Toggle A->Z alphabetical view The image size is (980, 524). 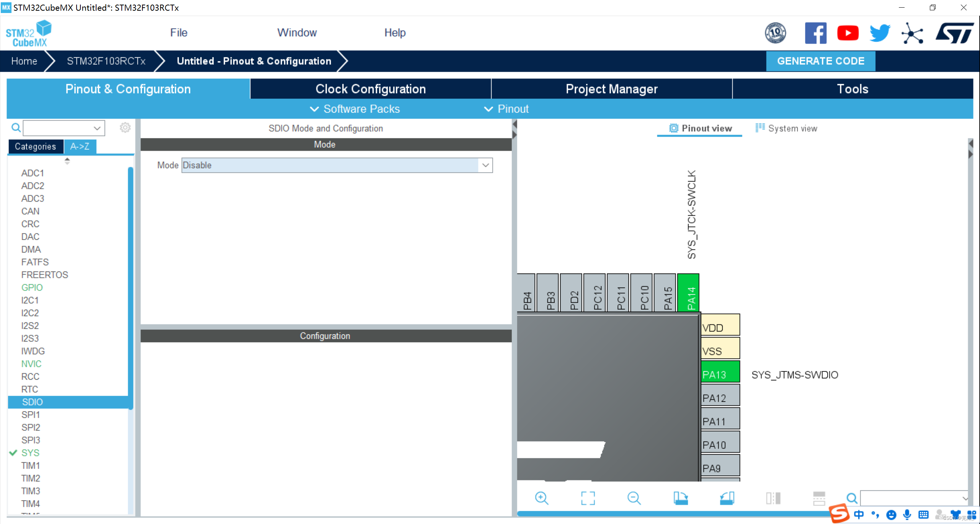click(x=79, y=146)
